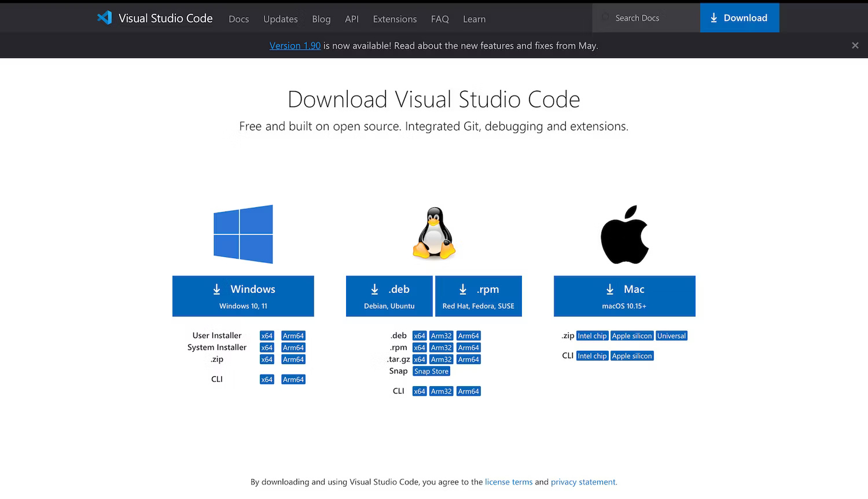Click the Apple logo image

tap(624, 234)
